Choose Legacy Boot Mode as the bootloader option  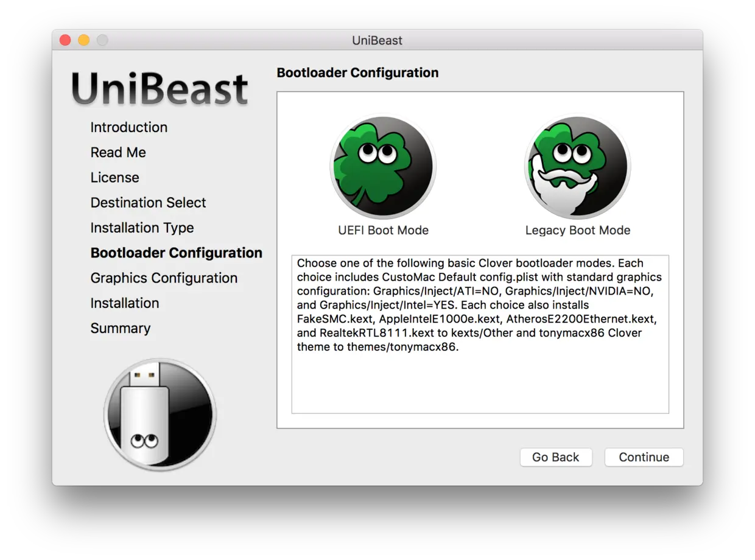click(577, 166)
